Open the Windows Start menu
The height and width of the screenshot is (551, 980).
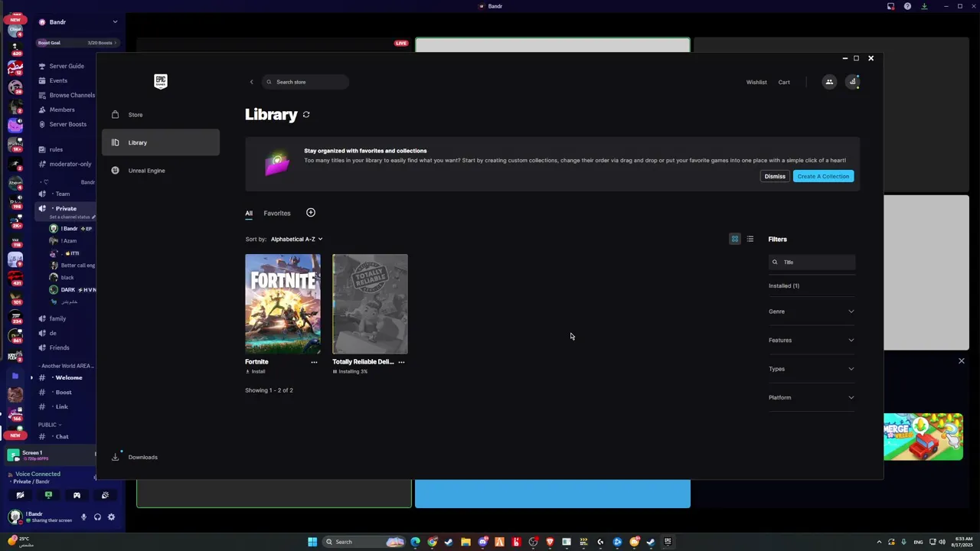pyautogui.click(x=312, y=542)
